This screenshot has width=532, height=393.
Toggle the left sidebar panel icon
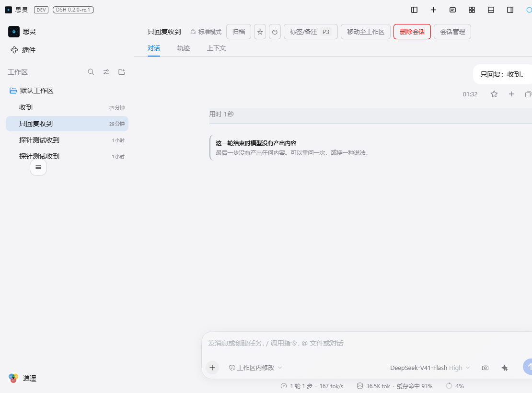[x=414, y=10]
